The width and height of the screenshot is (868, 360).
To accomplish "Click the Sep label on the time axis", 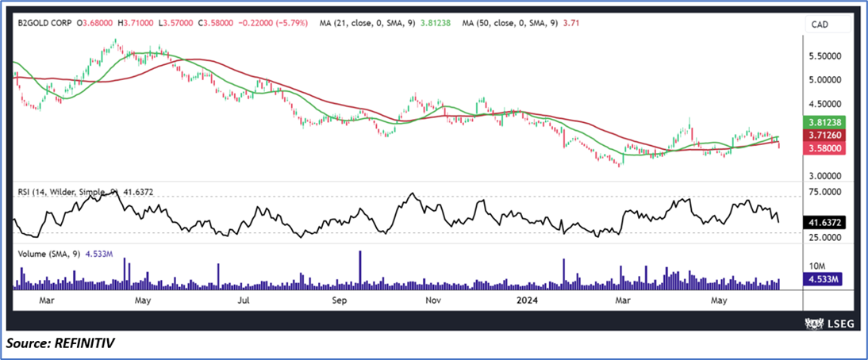I will [339, 301].
